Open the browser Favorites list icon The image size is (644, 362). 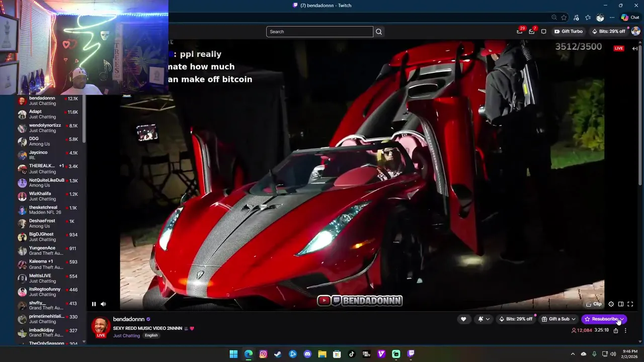(x=588, y=18)
